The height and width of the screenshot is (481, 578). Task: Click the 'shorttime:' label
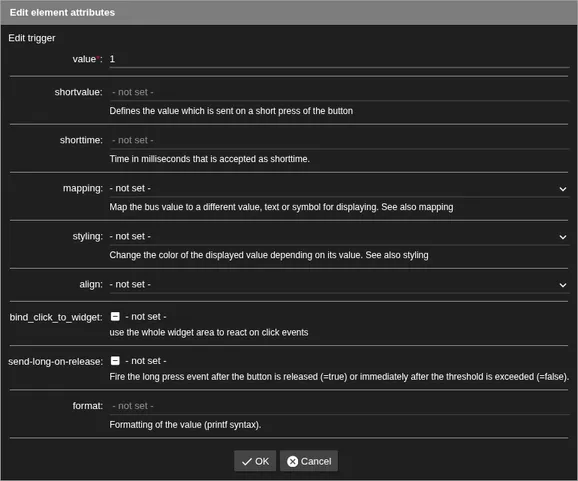(x=81, y=140)
